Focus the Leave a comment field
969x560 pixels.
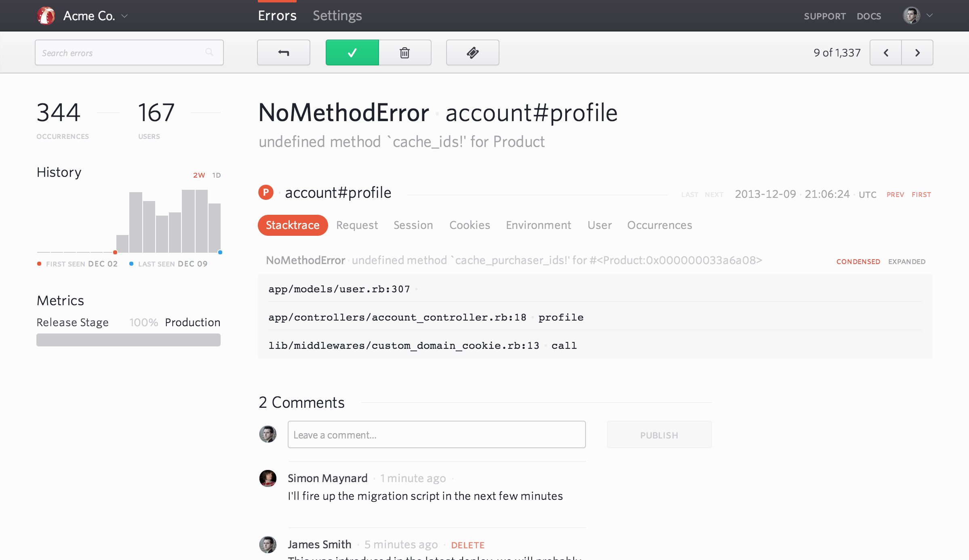pyautogui.click(x=436, y=435)
